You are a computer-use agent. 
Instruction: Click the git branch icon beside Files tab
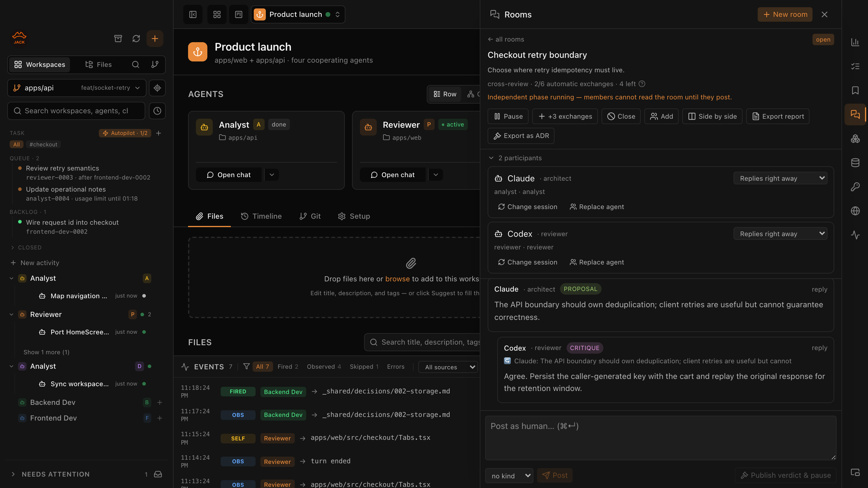click(155, 64)
